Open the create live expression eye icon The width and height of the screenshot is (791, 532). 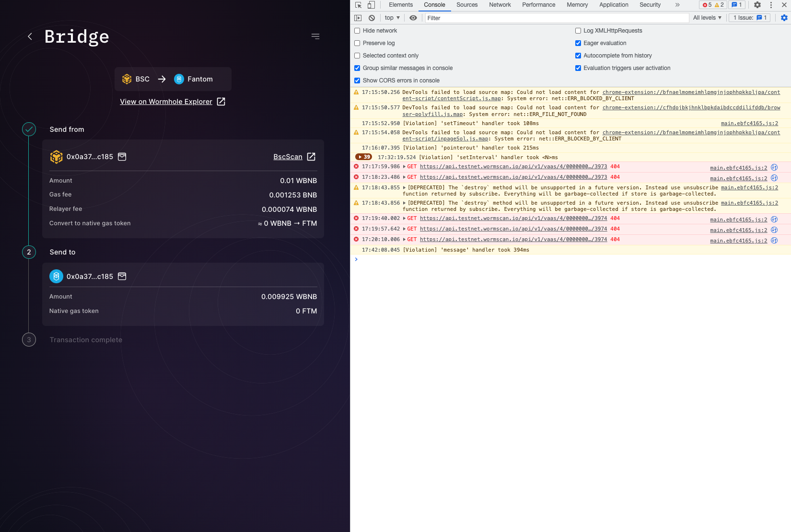point(413,18)
